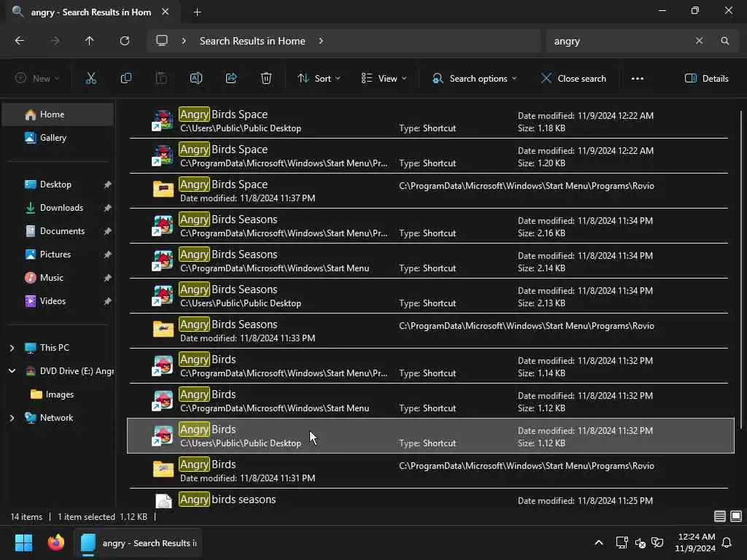
Task: Unpin Downloads from Quick access
Action: [x=108, y=208]
